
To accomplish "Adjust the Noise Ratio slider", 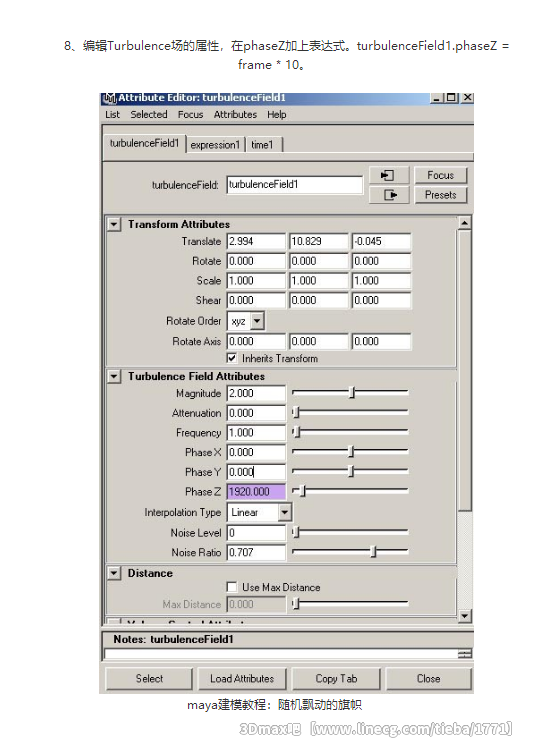I will pyautogui.click(x=374, y=551).
